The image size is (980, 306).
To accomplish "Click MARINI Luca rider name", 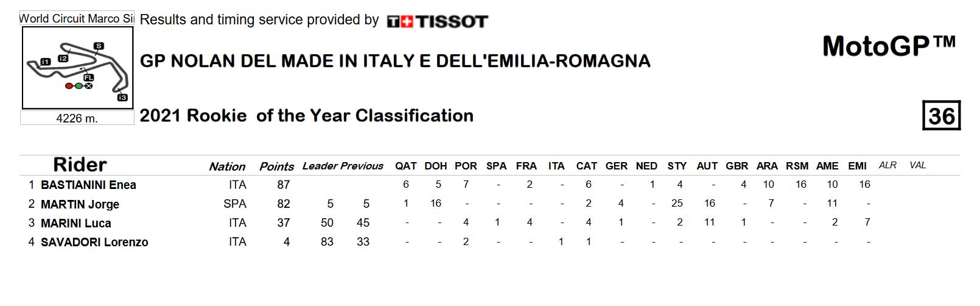I will coord(75,223).
